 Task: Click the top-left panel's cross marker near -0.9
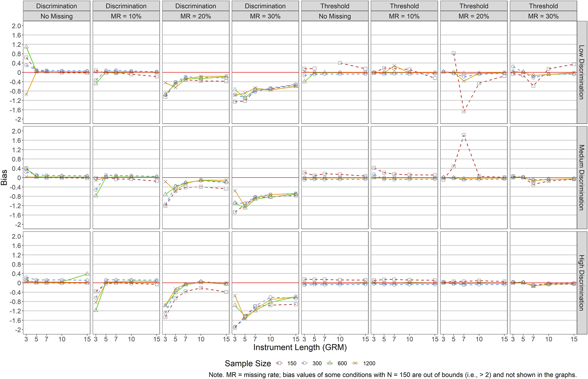pos(26,95)
